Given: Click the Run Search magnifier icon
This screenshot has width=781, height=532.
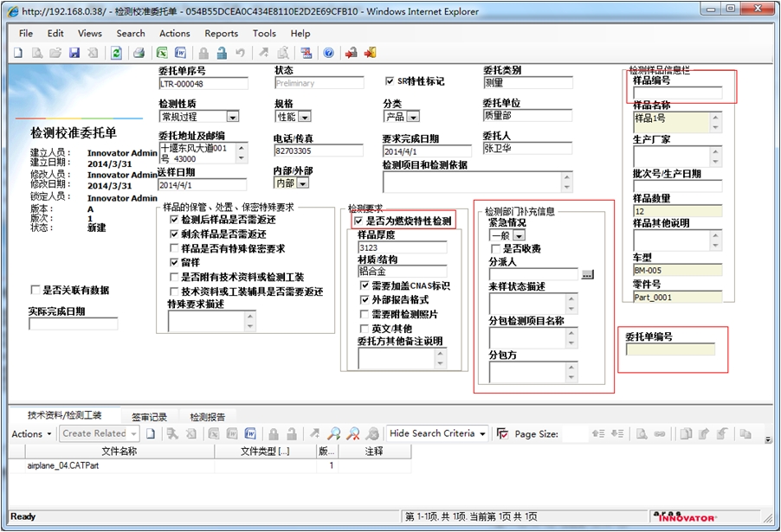Looking at the screenshot, I should click(x=333, y=434).
